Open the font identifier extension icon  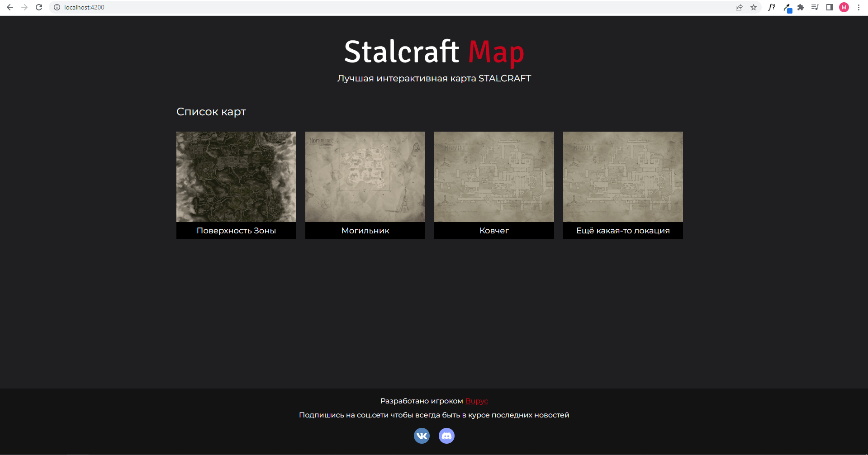coord(772,7)
